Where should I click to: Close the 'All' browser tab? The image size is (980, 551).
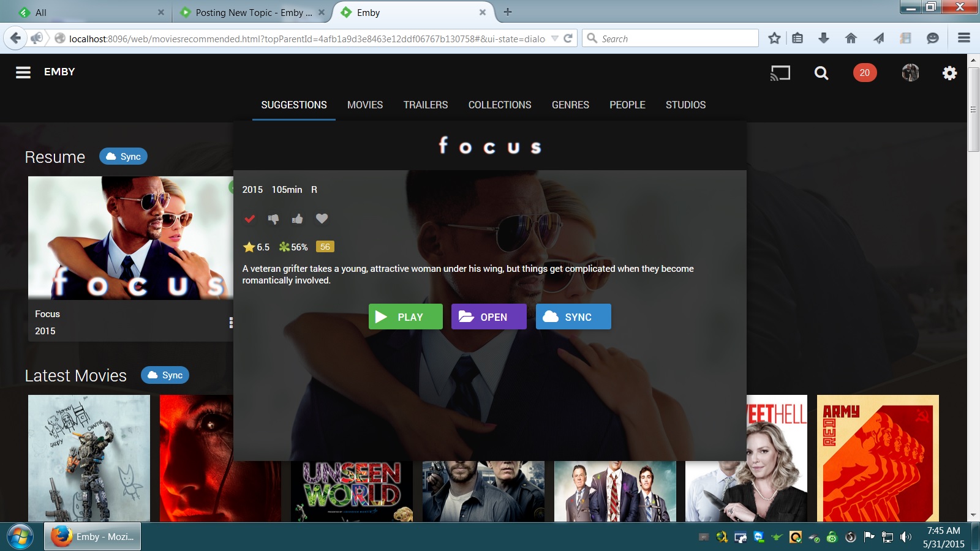point(160,12)
